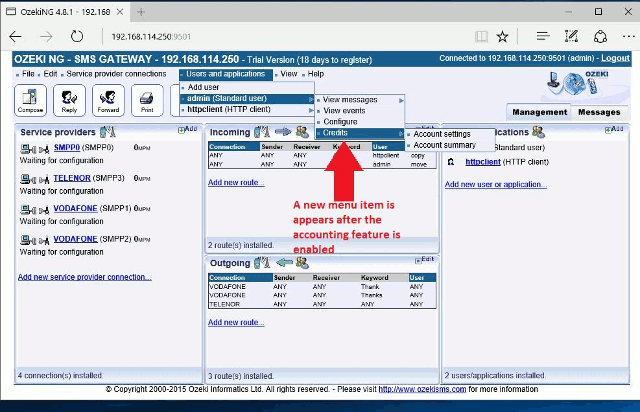Click the browser address bar
This screenshot has height=412, width=640.
(286, 37)
